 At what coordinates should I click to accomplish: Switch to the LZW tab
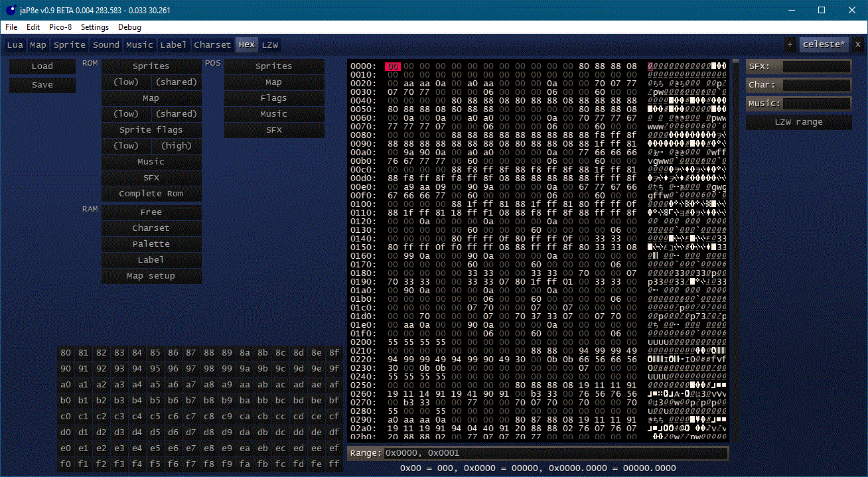pyautogui.click(x=269, y=44)
